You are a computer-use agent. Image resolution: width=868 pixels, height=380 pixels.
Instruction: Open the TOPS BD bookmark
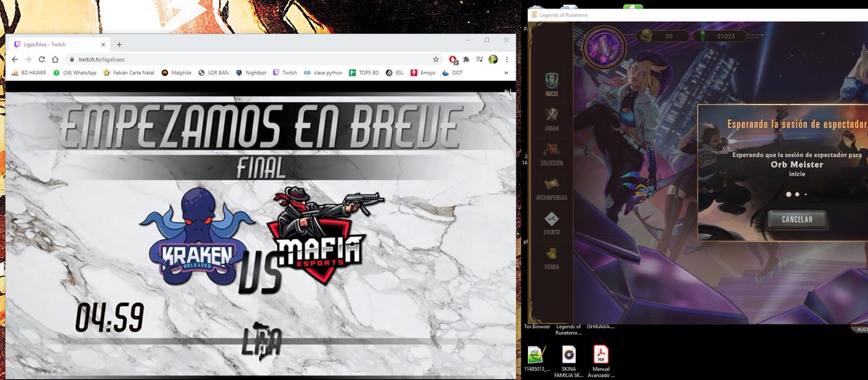pos(364,73)
